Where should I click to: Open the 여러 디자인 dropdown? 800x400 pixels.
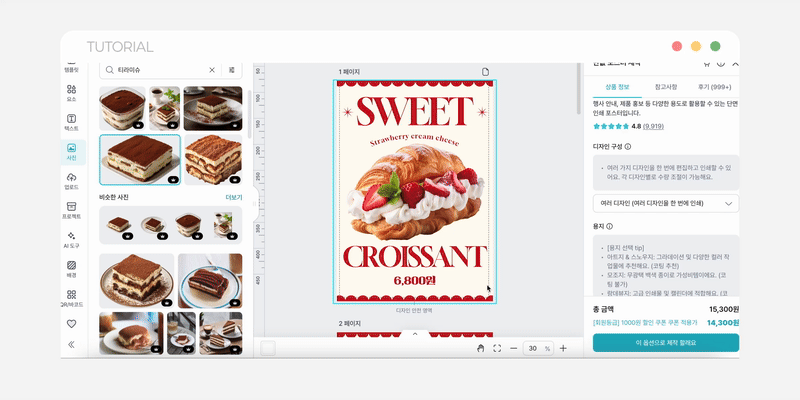[665, 203]
